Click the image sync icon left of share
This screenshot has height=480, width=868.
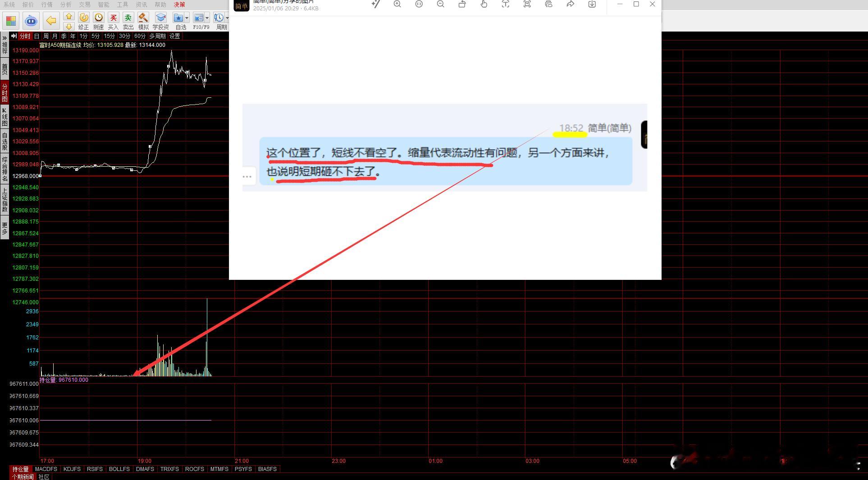point(548,4)
